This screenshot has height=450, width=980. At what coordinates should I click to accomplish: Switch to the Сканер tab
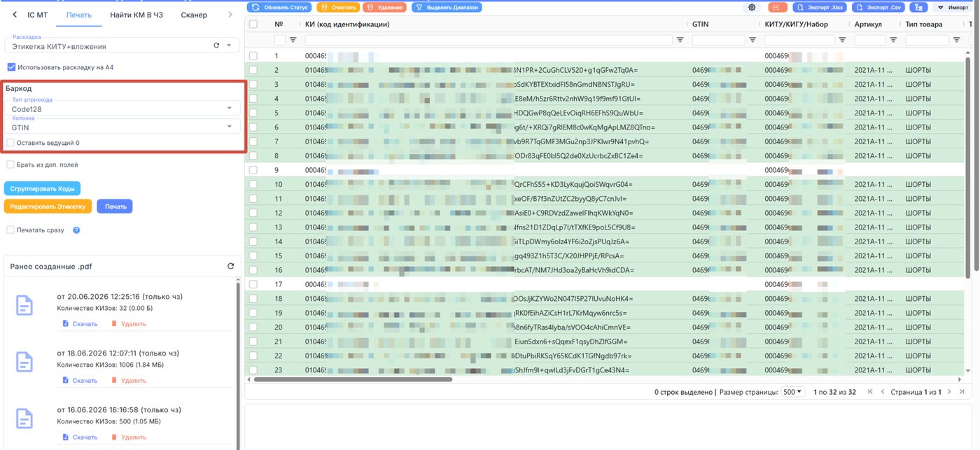194,15
